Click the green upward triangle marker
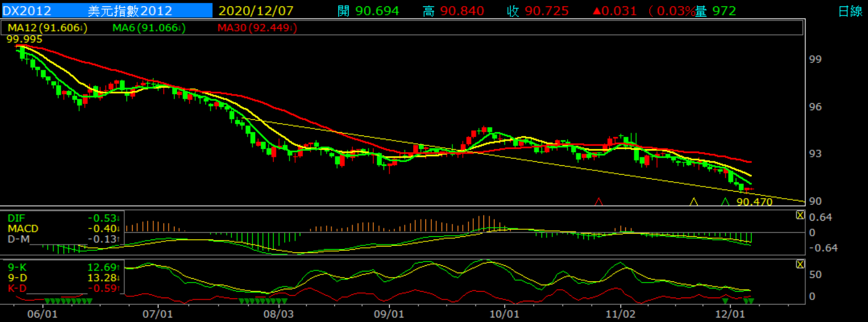Viewport: 868px width, 322px height. click(x=725, y=202)
